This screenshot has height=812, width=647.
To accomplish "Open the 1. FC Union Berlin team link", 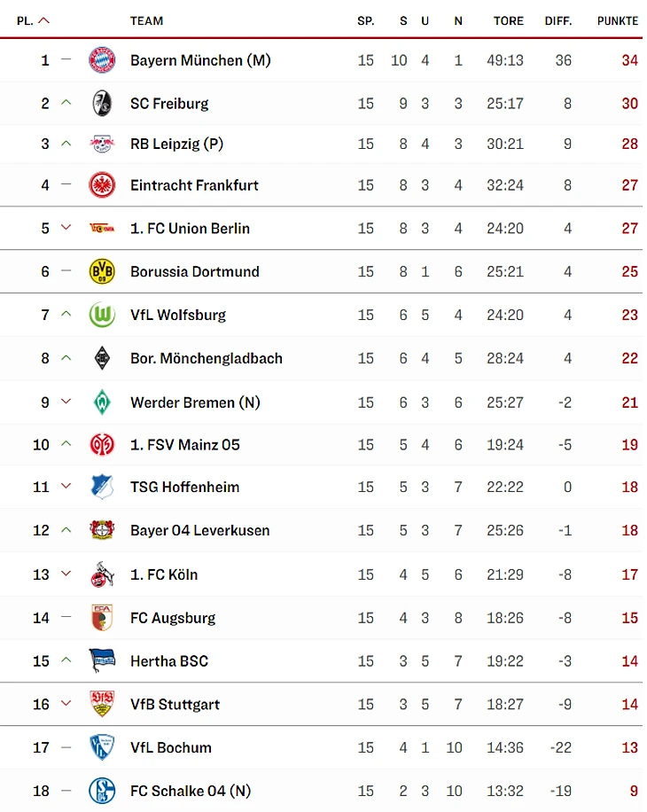I will (x=190, y=229).
